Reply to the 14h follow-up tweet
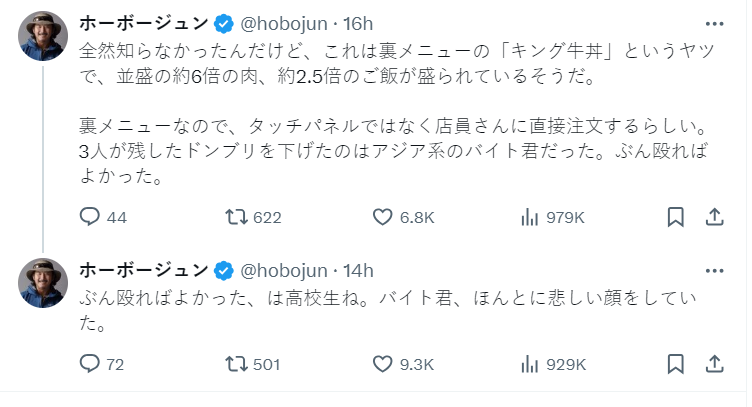The image size is (752, 407). (90, 364)
